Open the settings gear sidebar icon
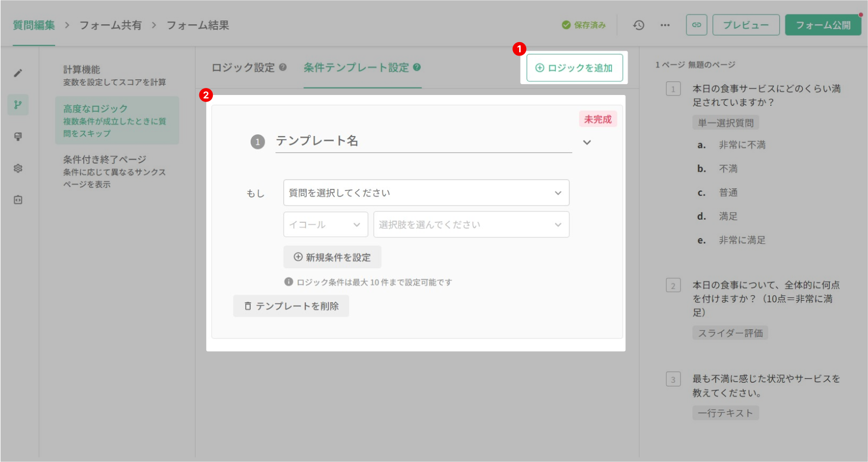Viewport: 868px width, 462px height. pyautogui.click(x=18, y=168)
